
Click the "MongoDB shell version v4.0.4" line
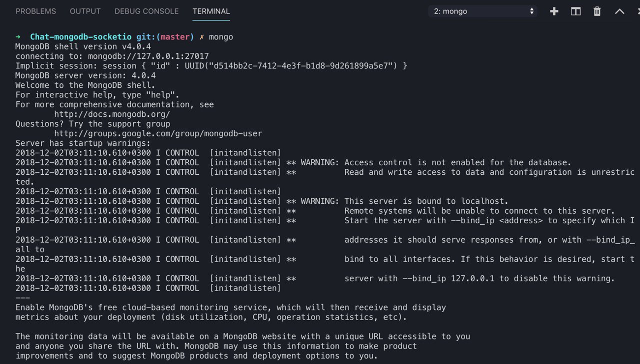[x=83, y=46]
